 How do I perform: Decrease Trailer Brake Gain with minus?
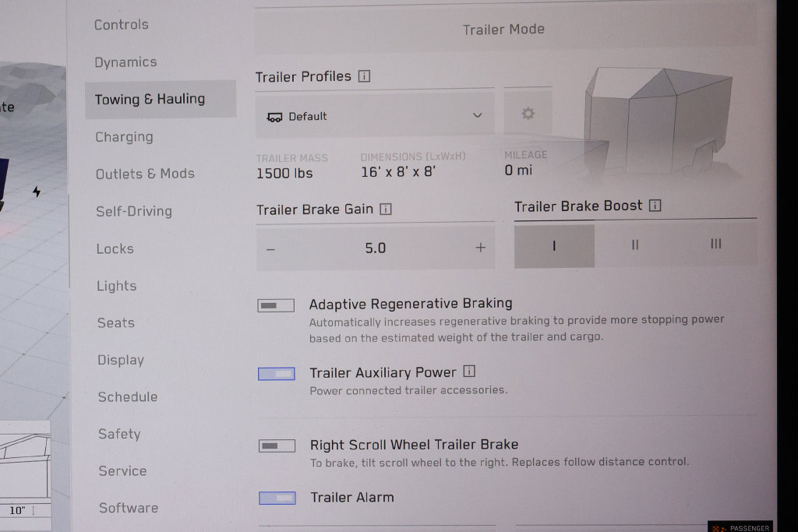click(270, 249)
